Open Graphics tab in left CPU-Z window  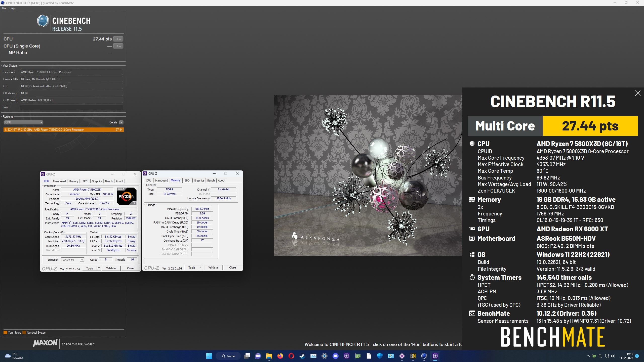tap(97, 181)
